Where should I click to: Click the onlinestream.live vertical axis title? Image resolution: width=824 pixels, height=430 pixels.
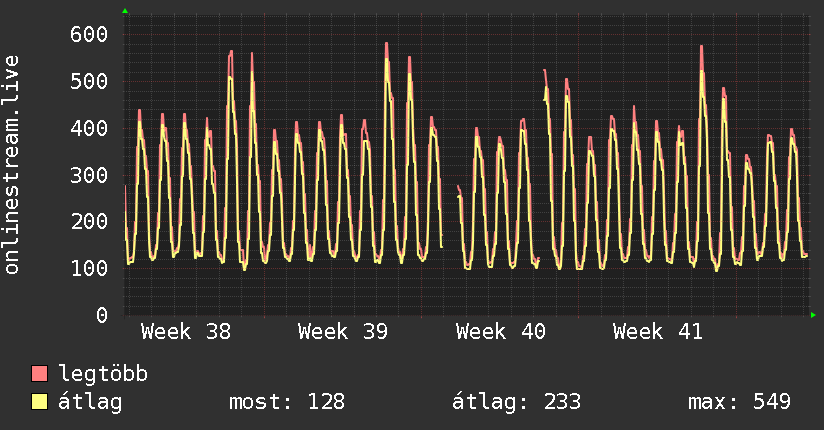(x=12, y=165)
